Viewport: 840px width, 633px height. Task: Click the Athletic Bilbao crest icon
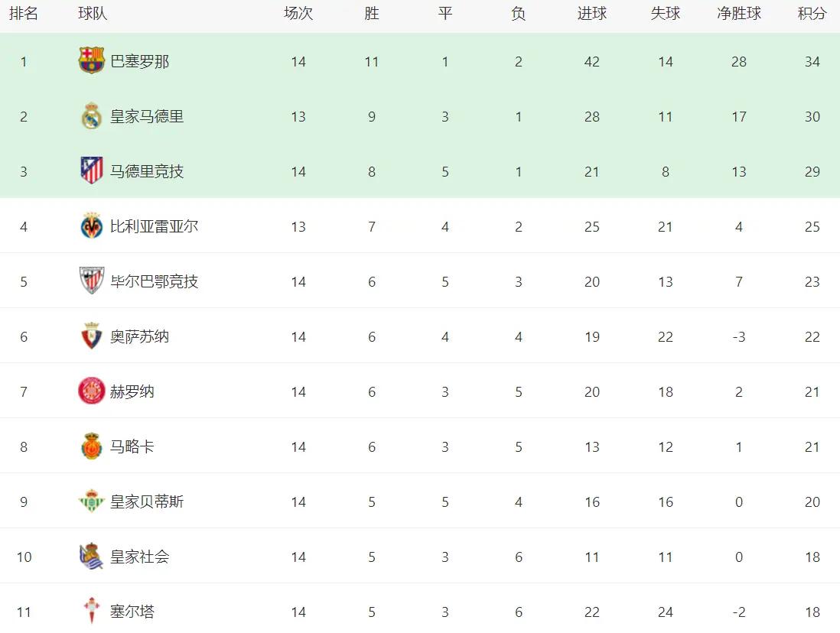92,281
